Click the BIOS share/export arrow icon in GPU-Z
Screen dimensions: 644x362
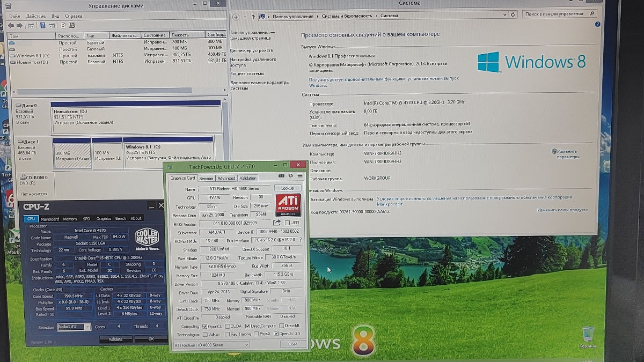point(277,223)
